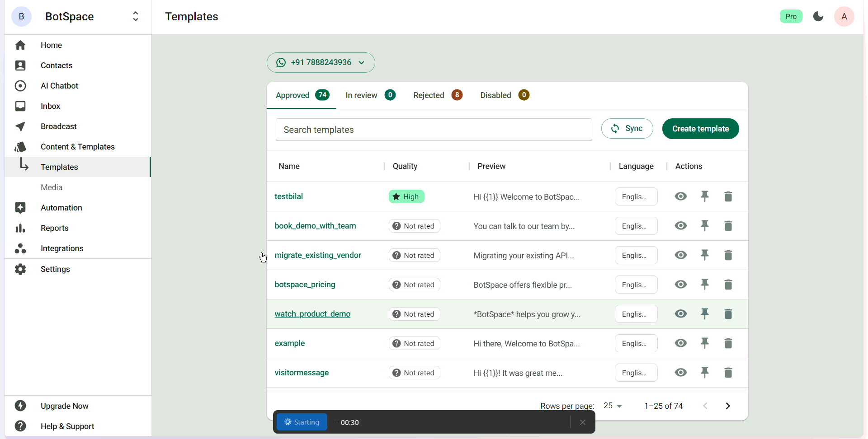Open language selector for book_demo_with_team
Screen dimensions: 868x439
[x=636, y=226]
